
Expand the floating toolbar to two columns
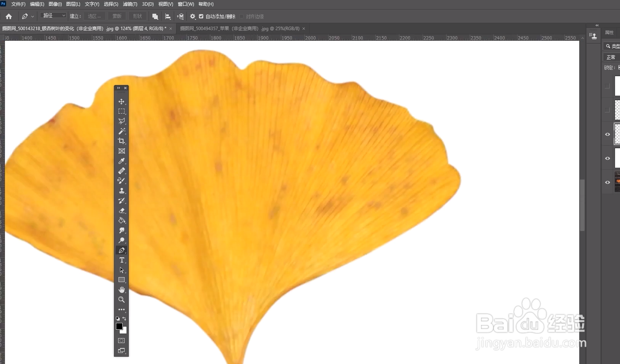click(x=119, y=88)
